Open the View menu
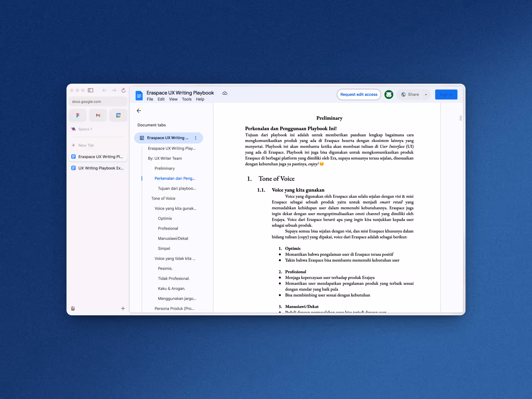Viewport: 532px width, 399px height. (173, 99)
